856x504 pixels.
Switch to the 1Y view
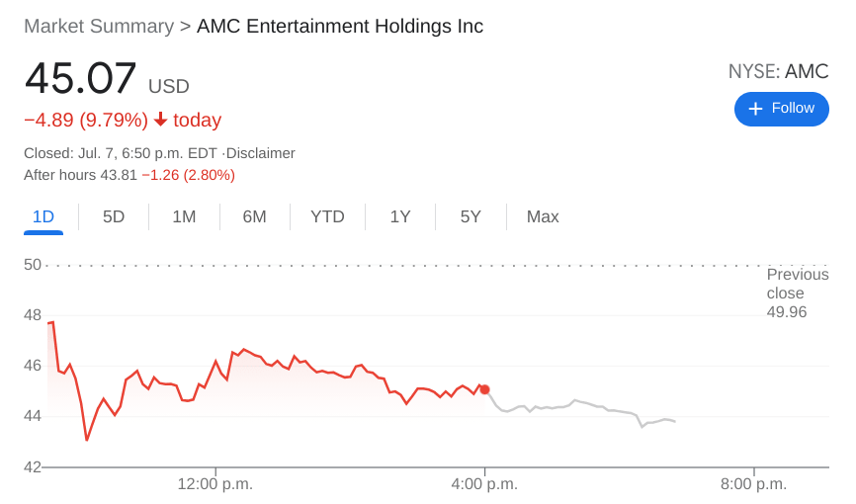coord(399,216)
